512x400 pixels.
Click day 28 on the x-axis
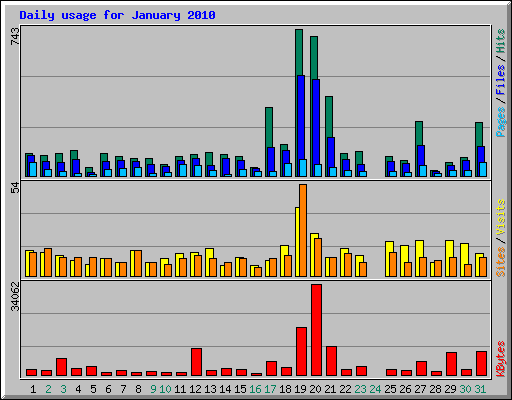pyautogui.click(x=435, y=389)
